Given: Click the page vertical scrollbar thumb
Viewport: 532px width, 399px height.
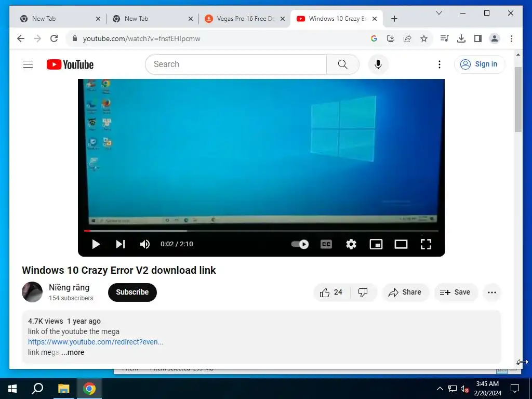Looking at the screenshot, I should point(518,99).
